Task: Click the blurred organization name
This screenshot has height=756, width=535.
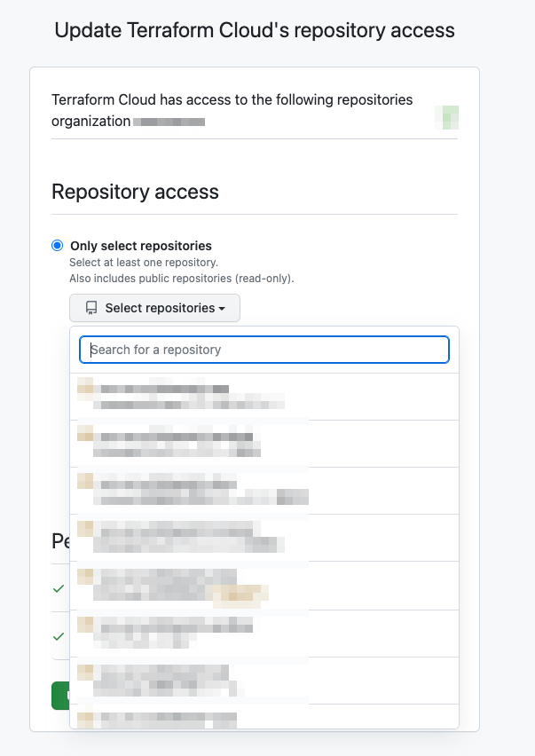Action: click(x=169, y=122)
